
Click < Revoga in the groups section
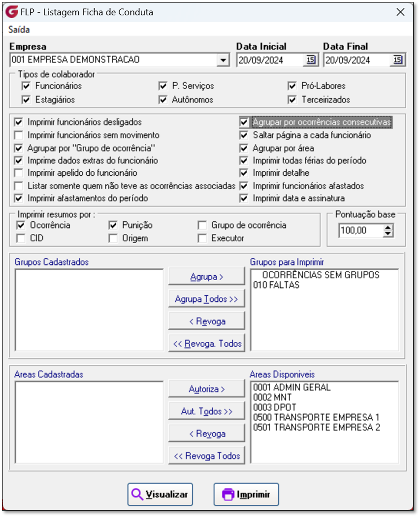click(x=207, y=321)
